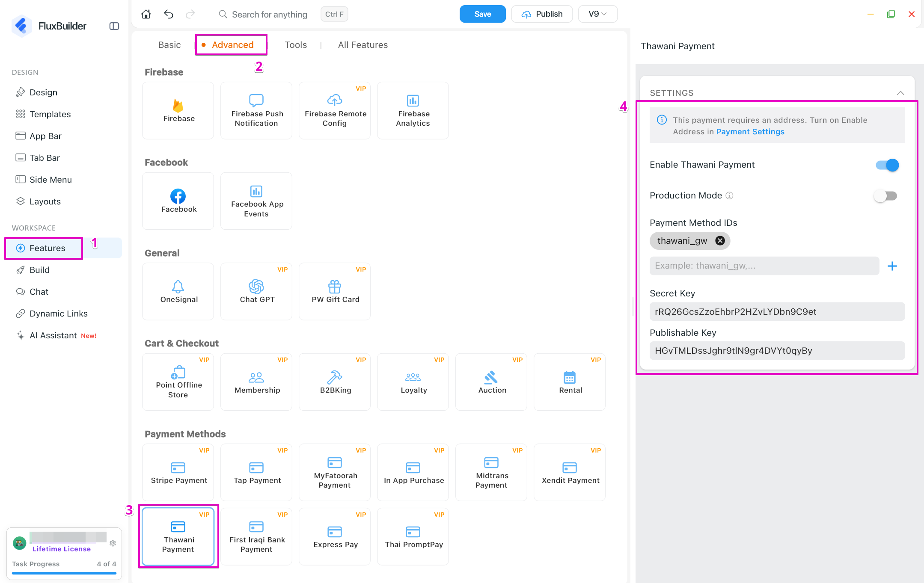Undo the last change
This screenshot has width=924, height=583.
click(169, 14)
